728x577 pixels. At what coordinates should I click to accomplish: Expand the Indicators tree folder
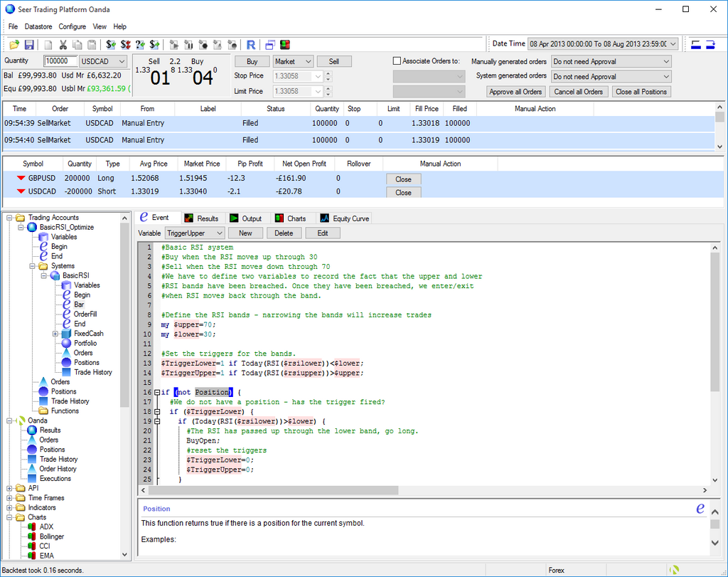[x=9, y=508]
